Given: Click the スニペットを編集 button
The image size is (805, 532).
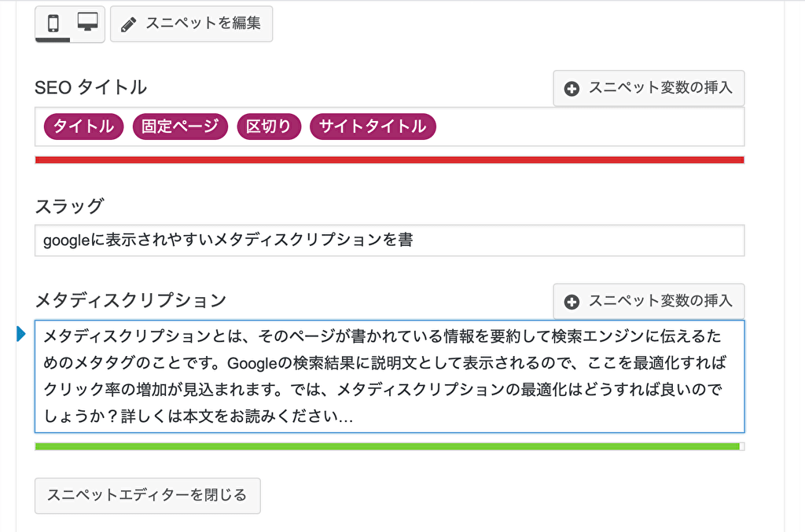Looking at the screenshot, I should (x=191, y=24).
